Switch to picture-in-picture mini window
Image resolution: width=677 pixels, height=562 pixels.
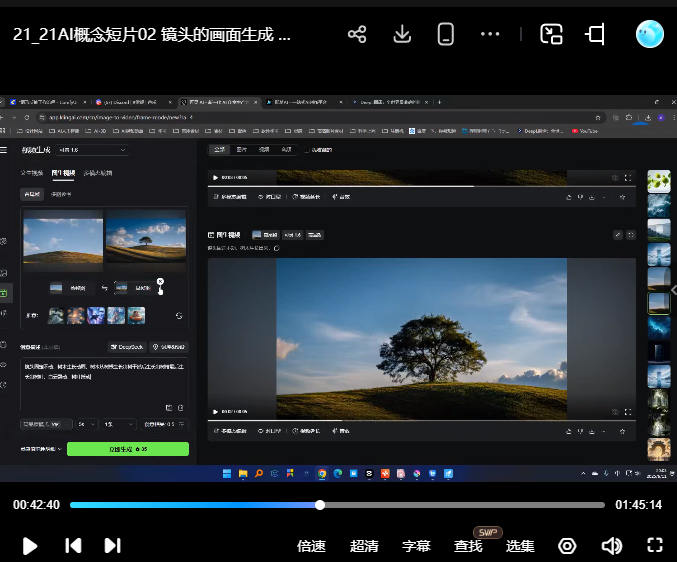[x=552, y=35]
